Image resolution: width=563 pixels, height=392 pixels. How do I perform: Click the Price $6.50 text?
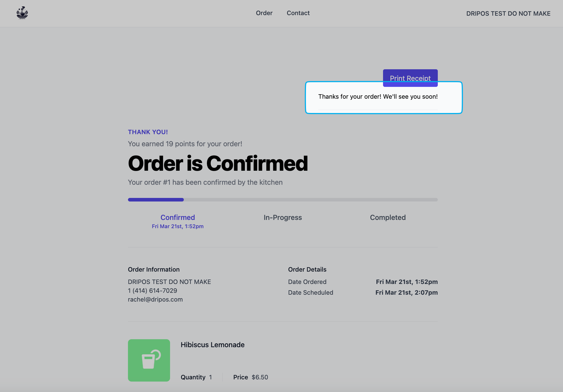point(250,377)
